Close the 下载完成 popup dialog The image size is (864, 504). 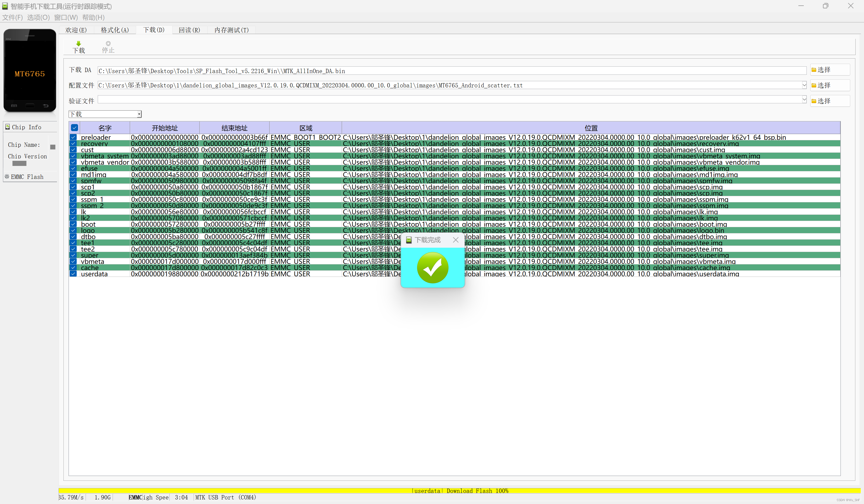[x=455, y=240]
